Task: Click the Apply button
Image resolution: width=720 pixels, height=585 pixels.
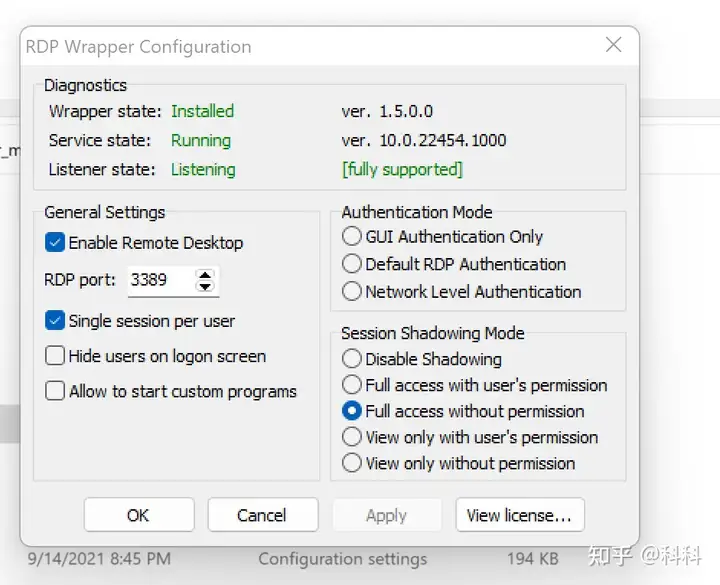Action: (x=387, y=515)
